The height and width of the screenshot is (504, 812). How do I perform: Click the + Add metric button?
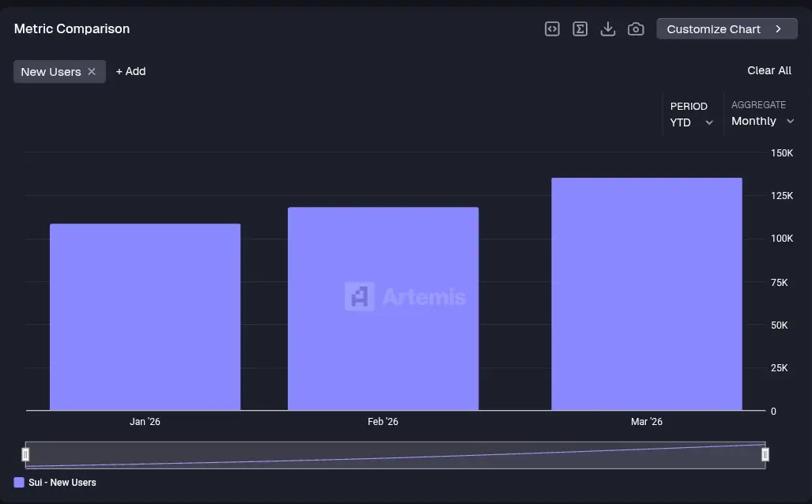tap(130, 71)
